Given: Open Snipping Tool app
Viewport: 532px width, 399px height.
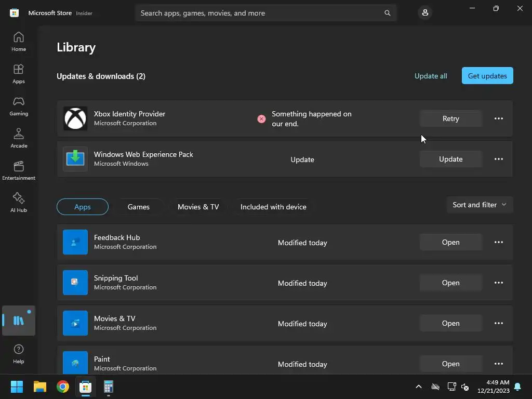Looking at the screenshot, I should click(x=450, y=283).
